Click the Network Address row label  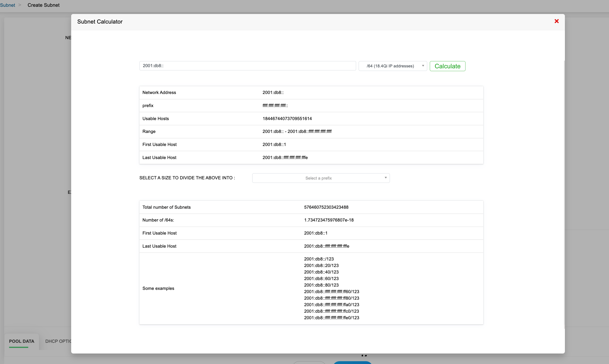coord(159,93)
